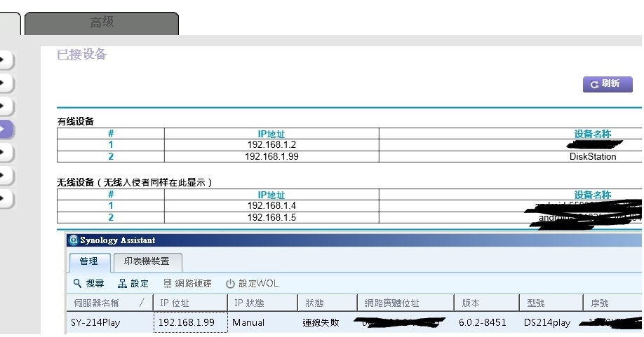Click 192.168.1.4 in wireless devices table
644x337 pixels.
271,206
